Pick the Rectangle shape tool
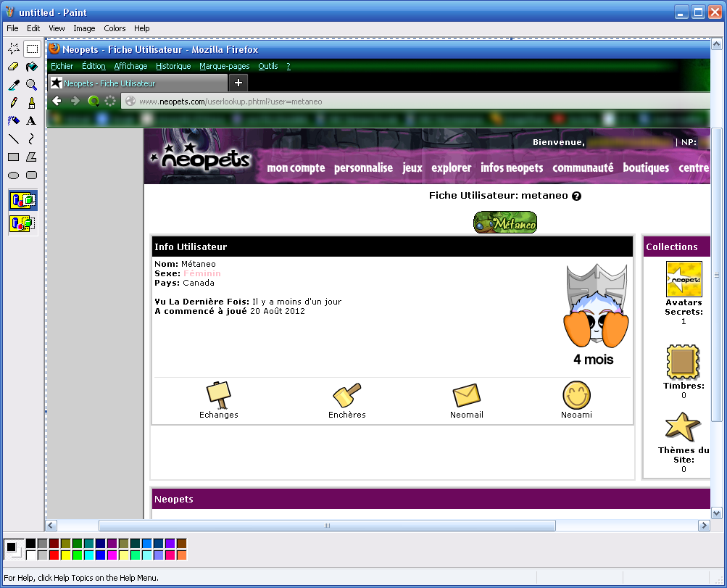This screenshot has width=727, height=588. (14, 157)
